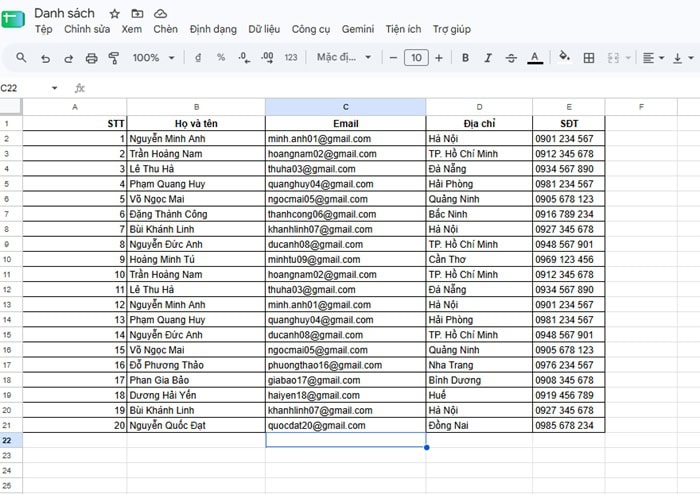Select phone cell 0985 678 234

pyautogui.click(x=569, y=425)
